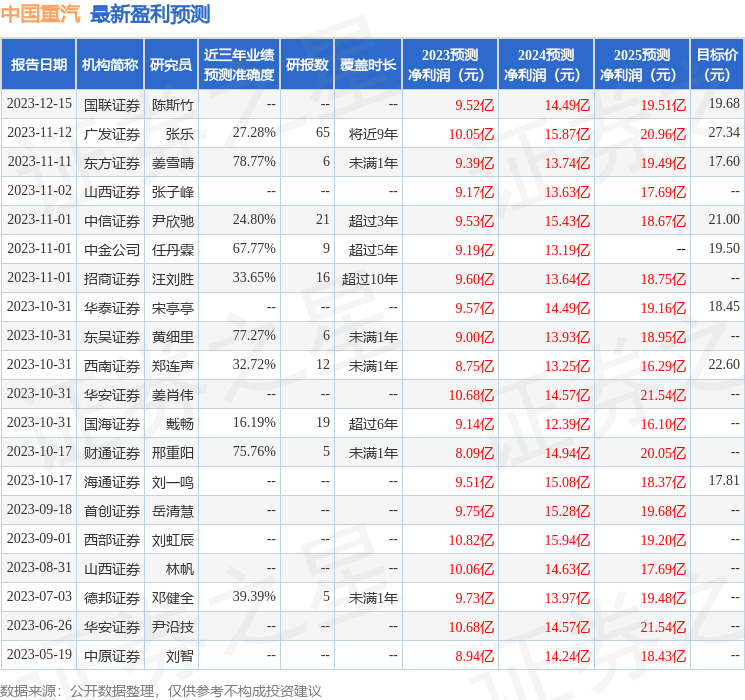Select analyst name 林帆
Screen dimensions: 745x700
click(180, 569)
